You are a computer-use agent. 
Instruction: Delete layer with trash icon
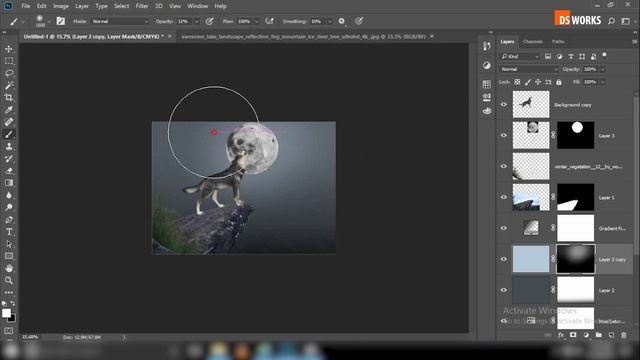(624, 335)
